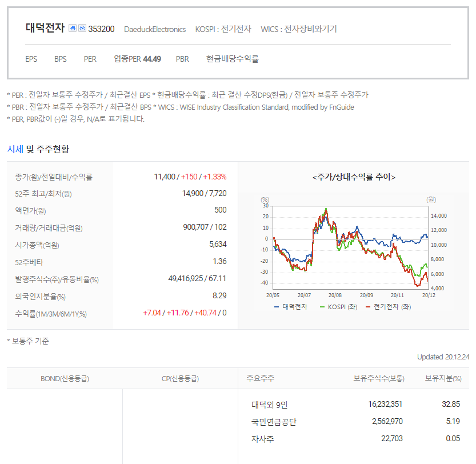476x464 pixels.
Task: Click the shareholder 자사주
Action: pos(263,439)
